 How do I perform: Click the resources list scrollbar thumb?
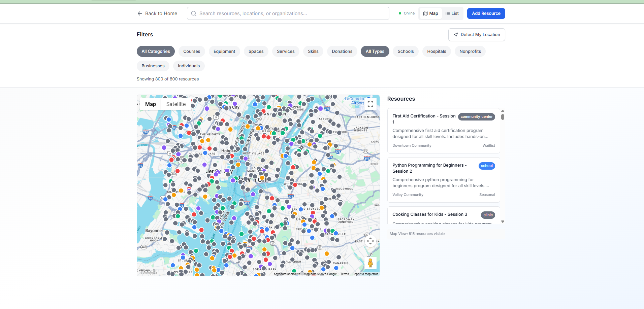[x=503, y=117]
